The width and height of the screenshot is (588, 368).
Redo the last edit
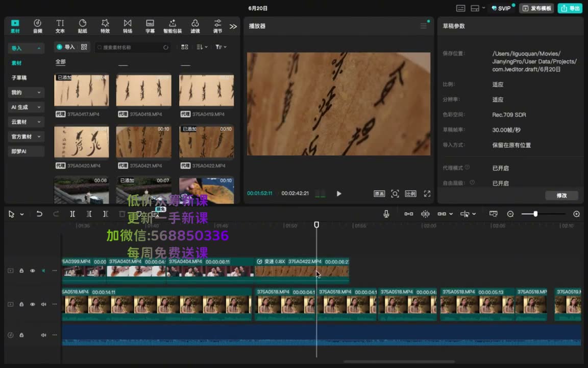coord(56,214)
